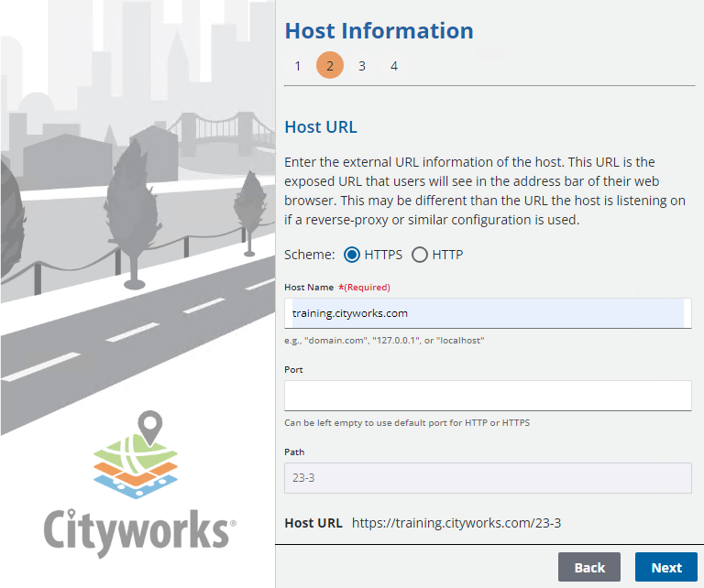Click the Host URL section heading
This screenshot has height=588, width=704.
321,126
